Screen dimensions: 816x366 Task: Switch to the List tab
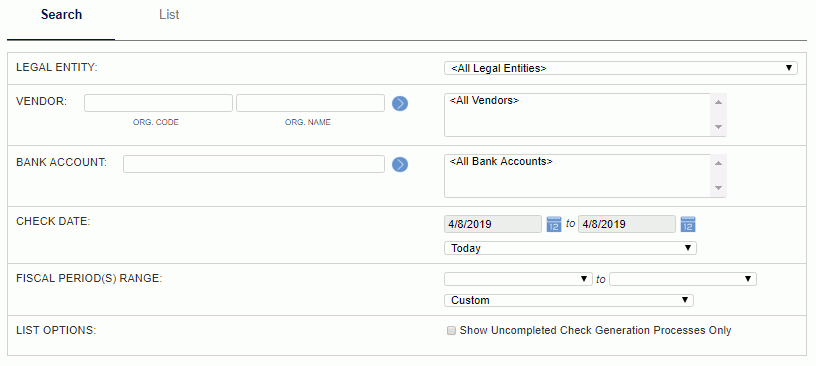pos(169,15)
